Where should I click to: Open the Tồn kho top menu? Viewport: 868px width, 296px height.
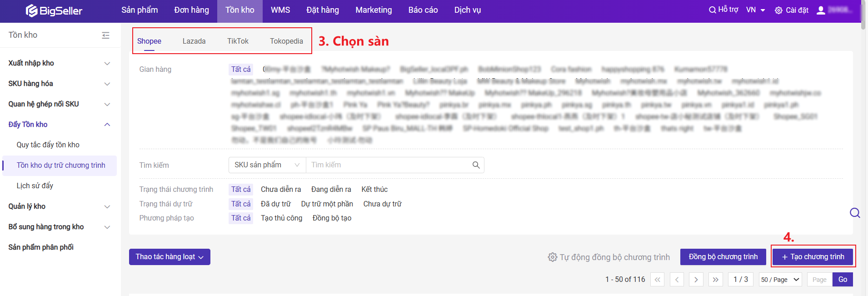(x=240, y=10)
